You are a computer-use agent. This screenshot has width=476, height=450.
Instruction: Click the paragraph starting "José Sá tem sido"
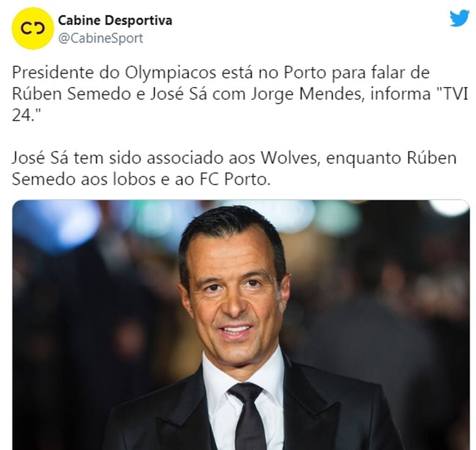pos(234,169)
